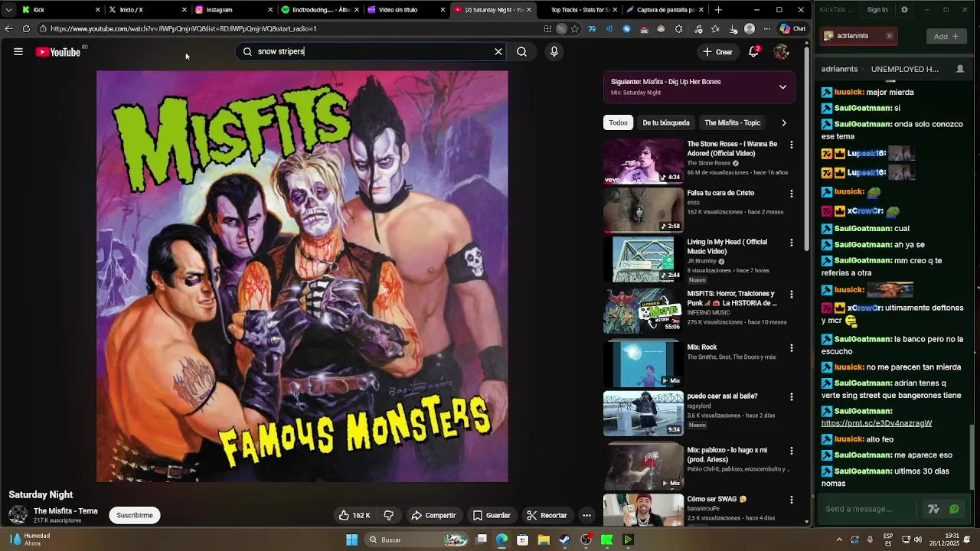This screenshot has height=551, width=980.
Task: Switch to the Instagram browser tab
Action: 234,10
